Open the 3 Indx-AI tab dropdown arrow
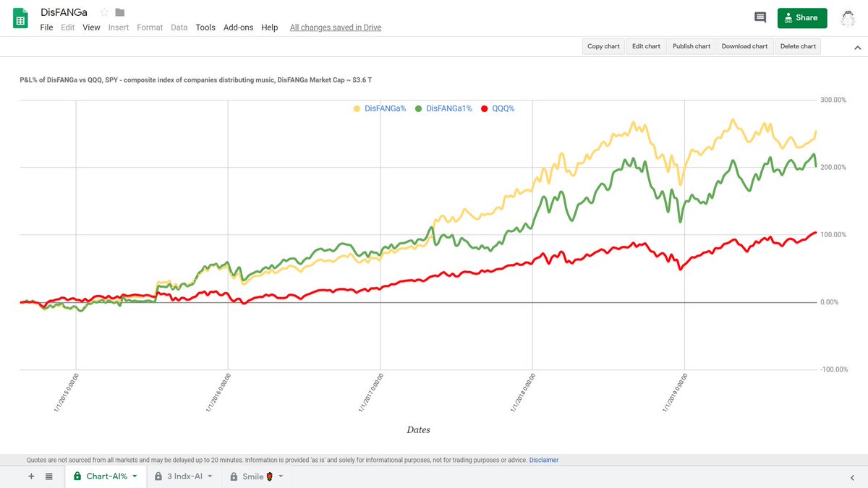Image resolution: width=868 pixels, height=488 pixels. [x=210, y=476]
